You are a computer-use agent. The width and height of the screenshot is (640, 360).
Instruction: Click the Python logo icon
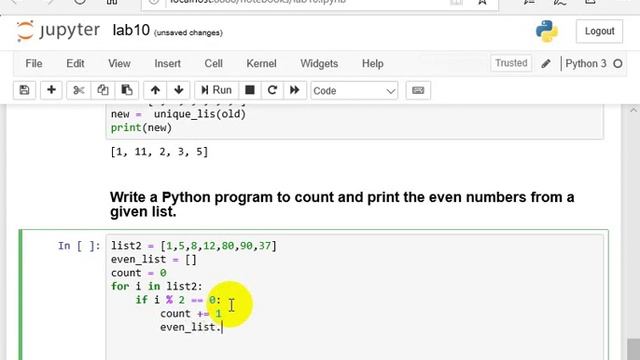tap(547, 31)
